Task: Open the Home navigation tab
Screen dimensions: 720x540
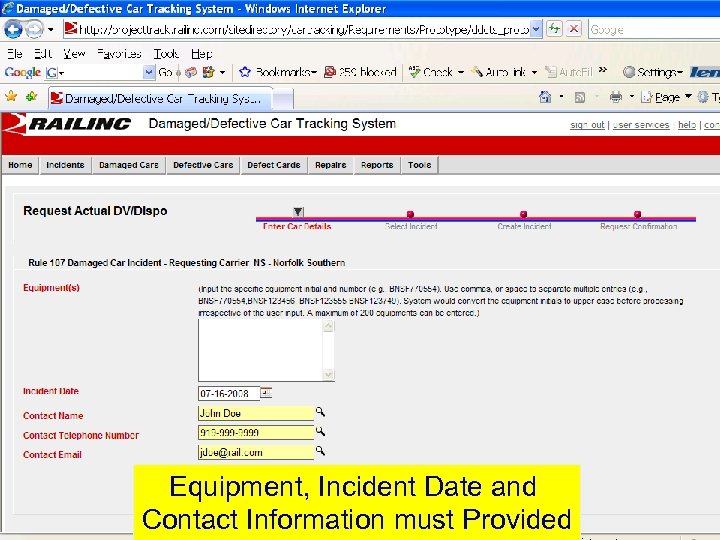Action: click(20, 165)
